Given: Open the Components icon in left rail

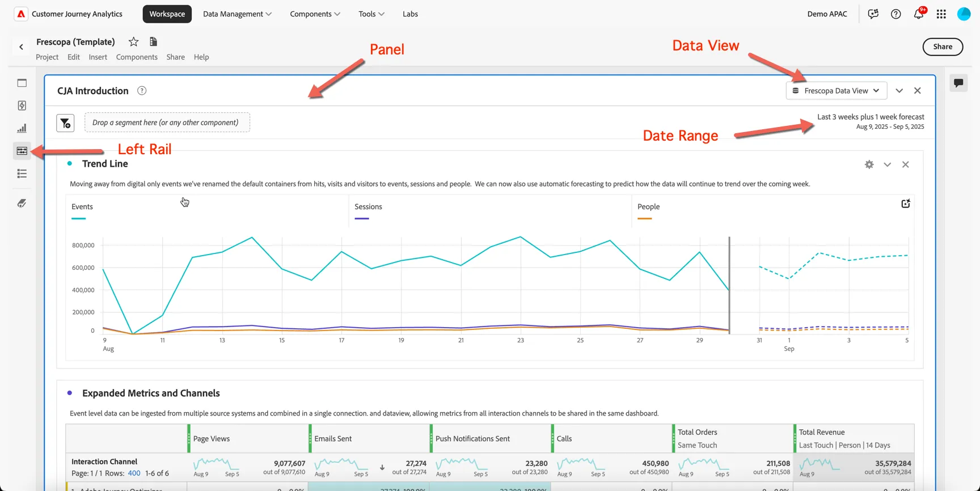Looking at the screenshot, I should click(22, 151).
